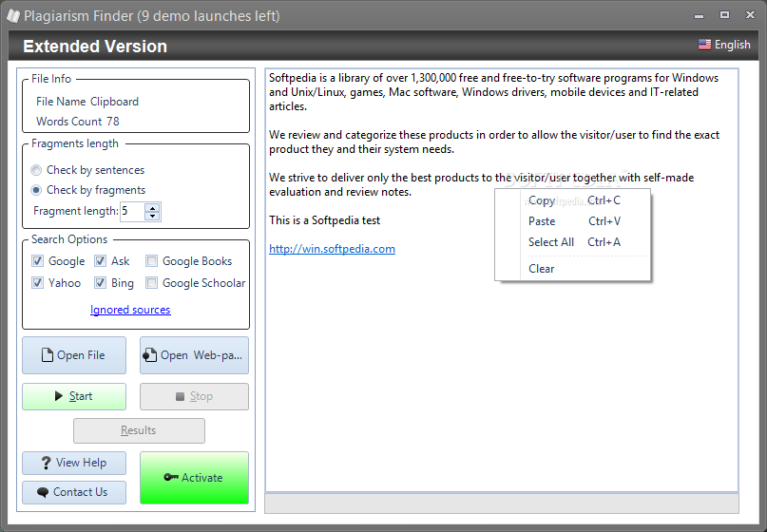767x532 pixels.
Task: Toggle the Google search checkbox
Action: point(37,261)
